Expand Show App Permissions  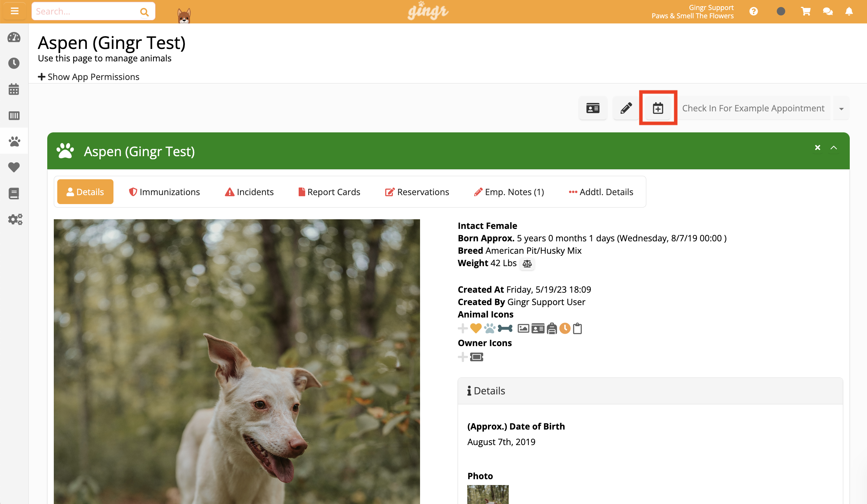point(89,77)
